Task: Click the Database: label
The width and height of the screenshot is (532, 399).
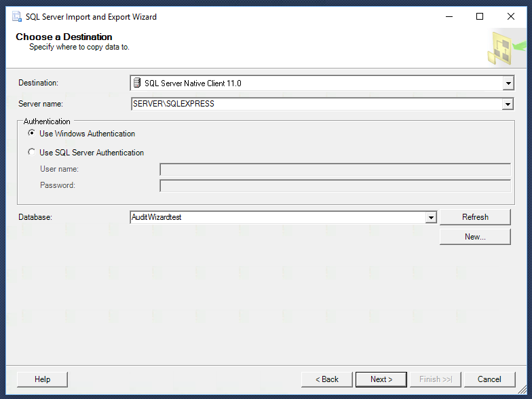Action: coord(35,217)
